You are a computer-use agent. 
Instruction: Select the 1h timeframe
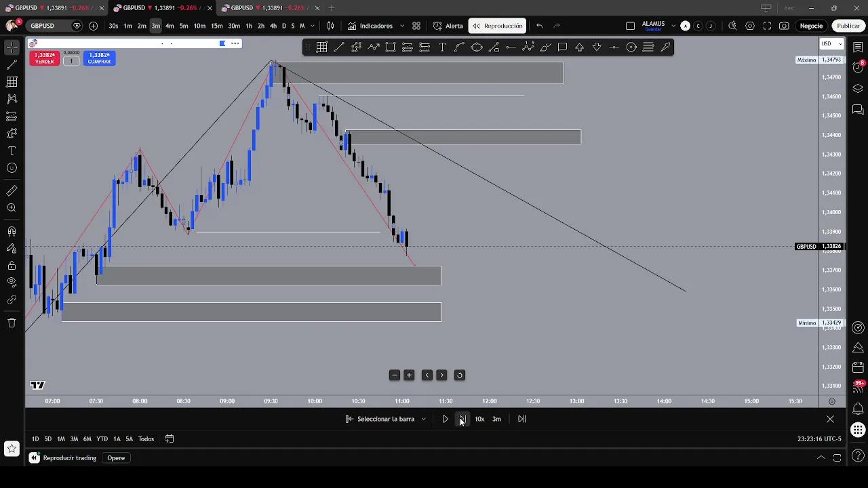click(x=249, y=26)
